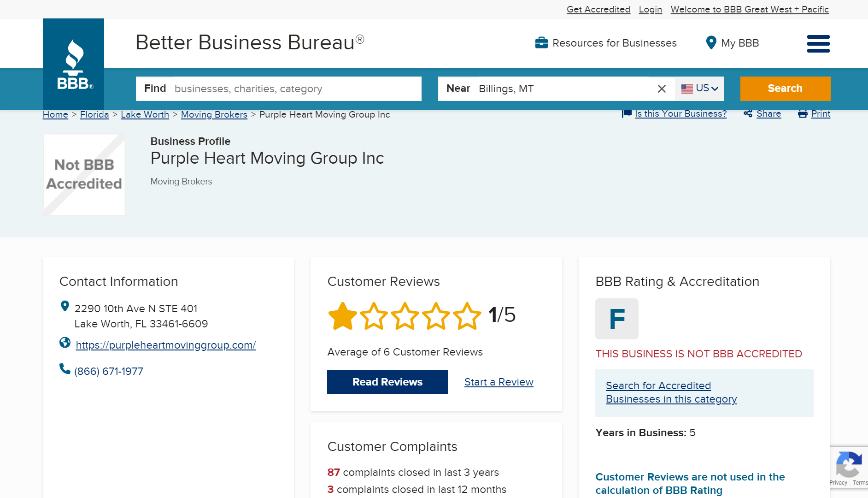Open the Start a Review link
This screenshot has height=498, width=868.
499,382
